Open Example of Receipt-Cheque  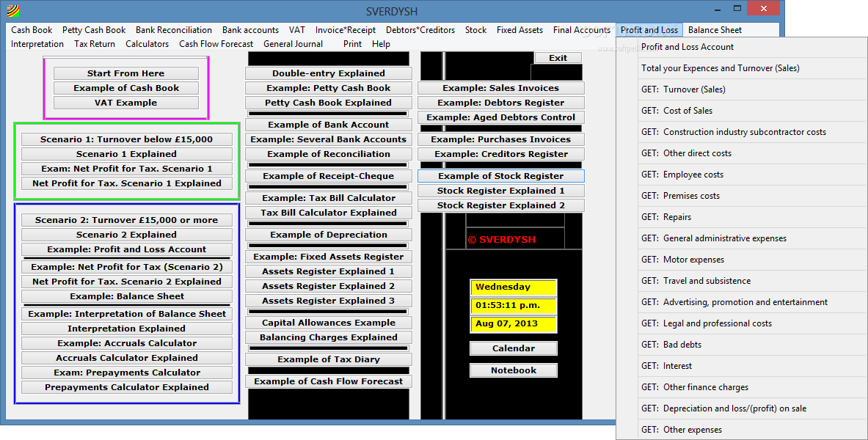[329, 176]
